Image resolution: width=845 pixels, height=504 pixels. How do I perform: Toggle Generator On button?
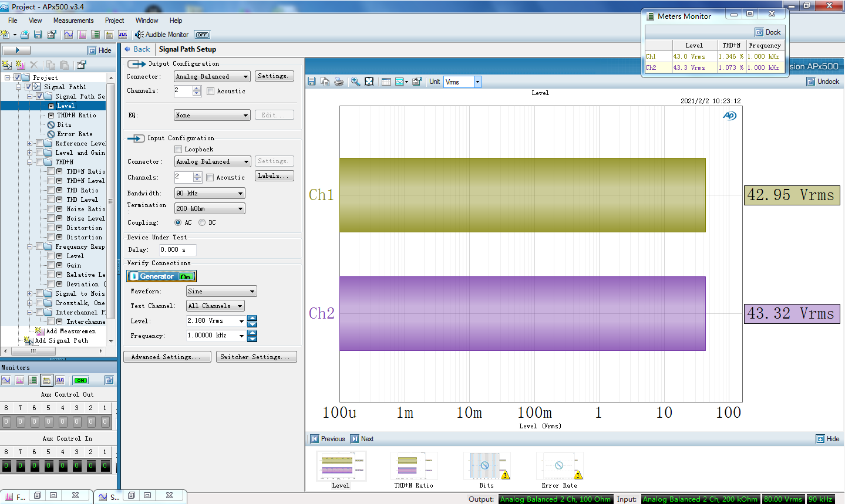pyautogui.click(x=161, y=276)
